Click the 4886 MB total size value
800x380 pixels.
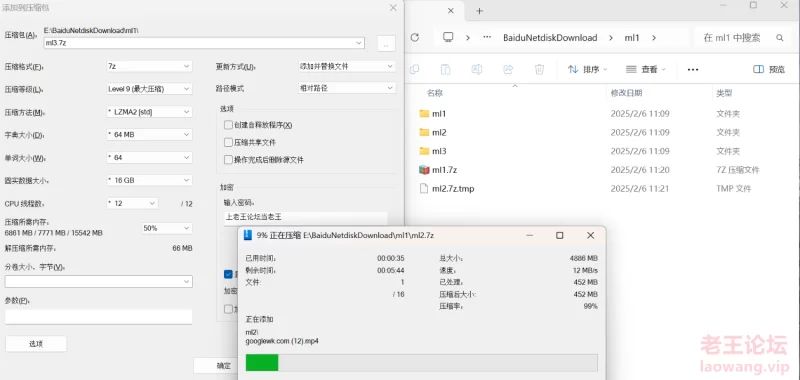(584, 259)
